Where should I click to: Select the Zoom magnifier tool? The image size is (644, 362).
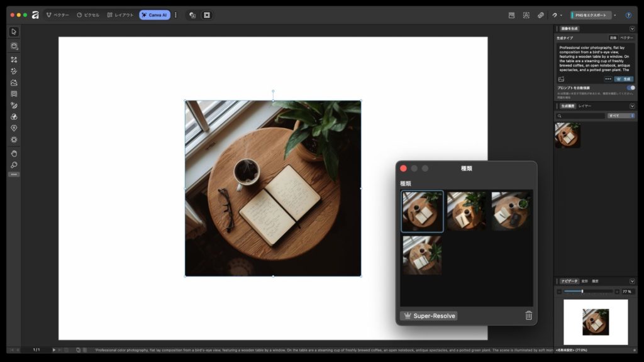(14, 165)
